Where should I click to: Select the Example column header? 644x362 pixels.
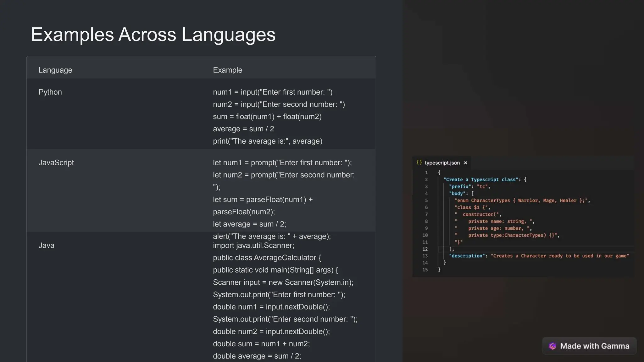click(x=227, y=70)
